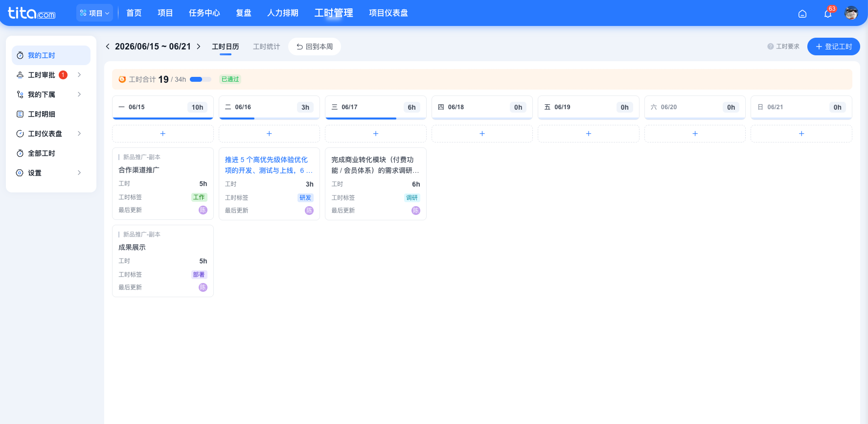Click the 工时仪表盘 gauge icon
The height and width of the screenshot is (424, 868).
pyautogui.click(x=20, y=134)
